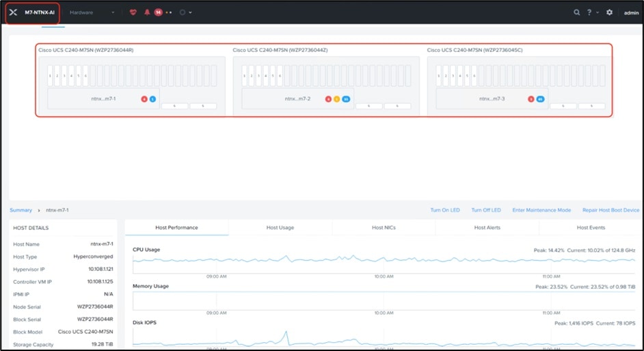Click the Nutanix X logo icon
The image size is (644, 351).
tap(13, 12)
